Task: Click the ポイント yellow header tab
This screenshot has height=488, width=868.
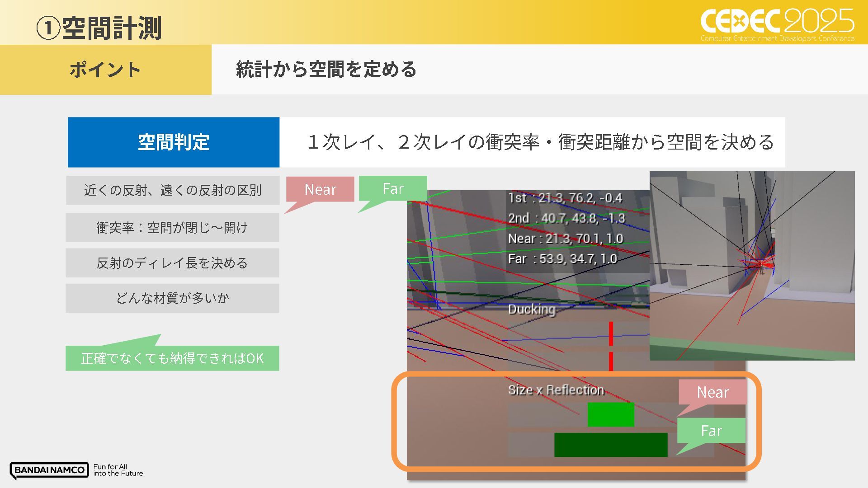Action: [x=105, y=70]
